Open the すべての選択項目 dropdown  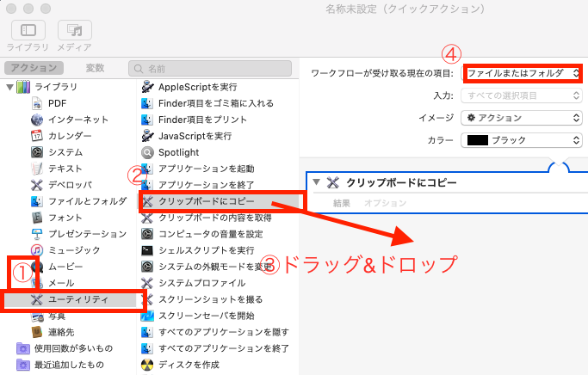coord(522,95)
